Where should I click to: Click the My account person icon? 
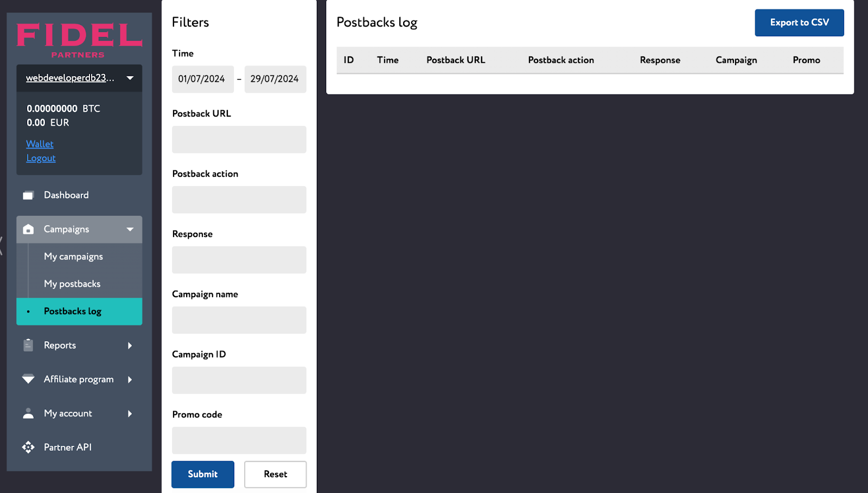click(28, 413)
